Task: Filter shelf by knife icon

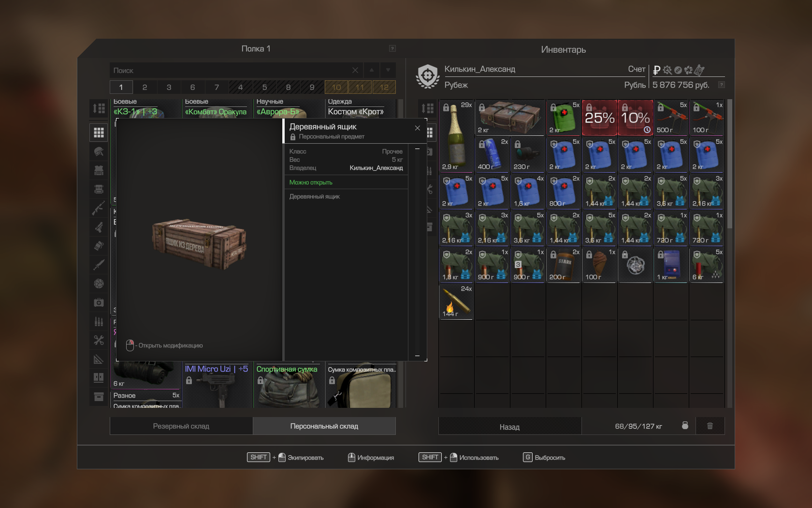Action: [x=99, y=265]
